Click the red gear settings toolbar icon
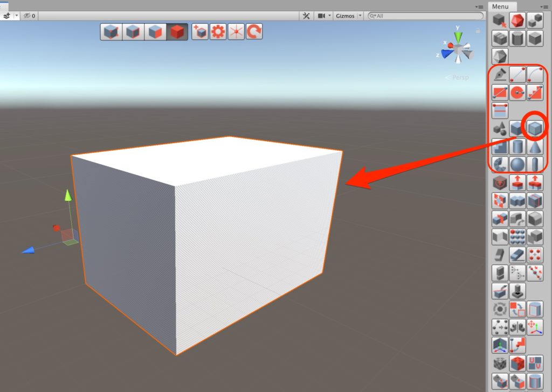552x392 pixels. pos(218,32)
